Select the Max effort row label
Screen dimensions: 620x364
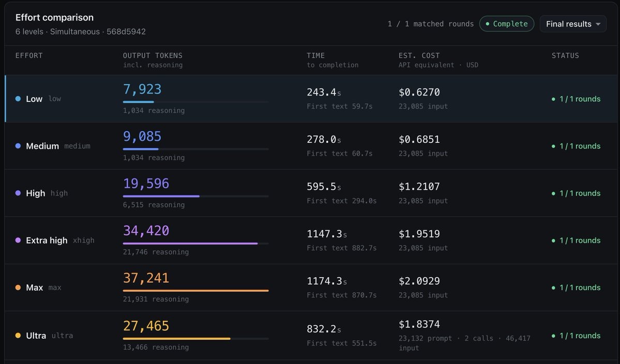[x=35, y=287]
